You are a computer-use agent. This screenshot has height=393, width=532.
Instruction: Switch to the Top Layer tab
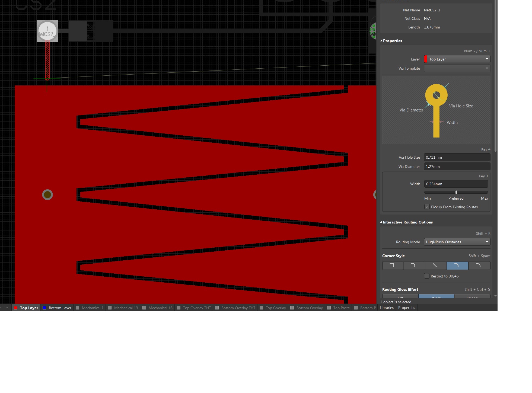26,308
